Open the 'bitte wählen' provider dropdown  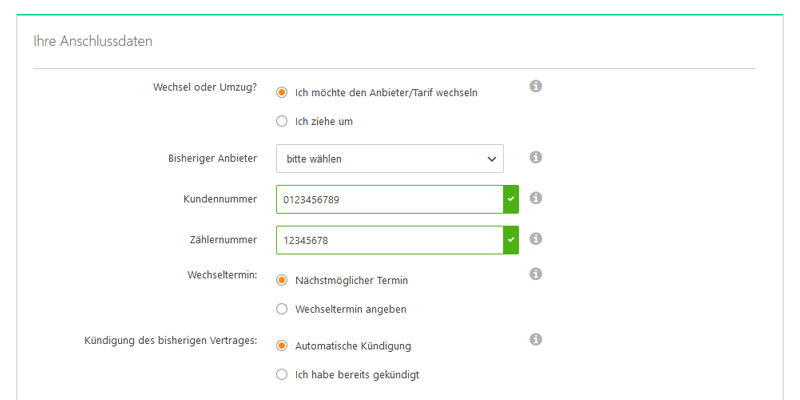pos(389,159)
